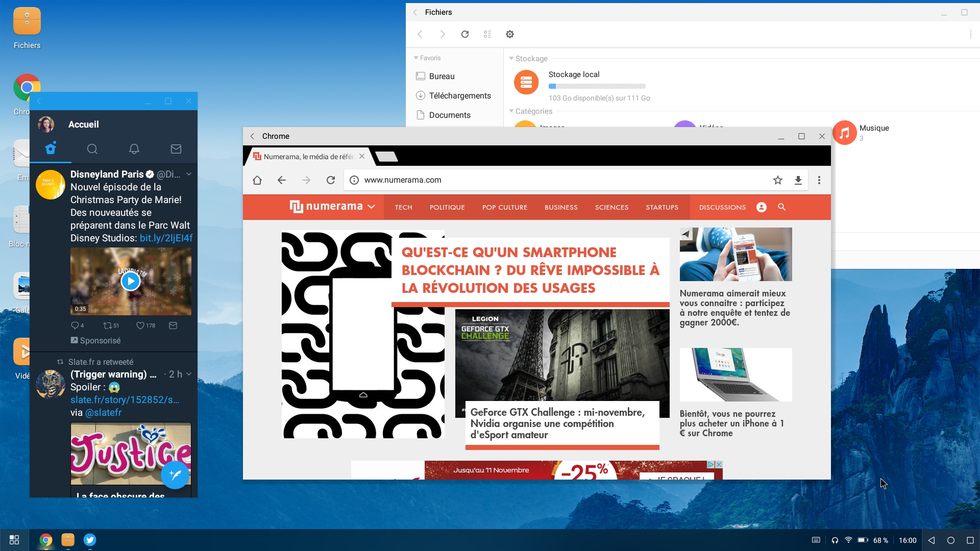This screenshot has height=551, width=980.
Task: Expand options chevron on Trigger warning tweet
Action: point(189,374)
